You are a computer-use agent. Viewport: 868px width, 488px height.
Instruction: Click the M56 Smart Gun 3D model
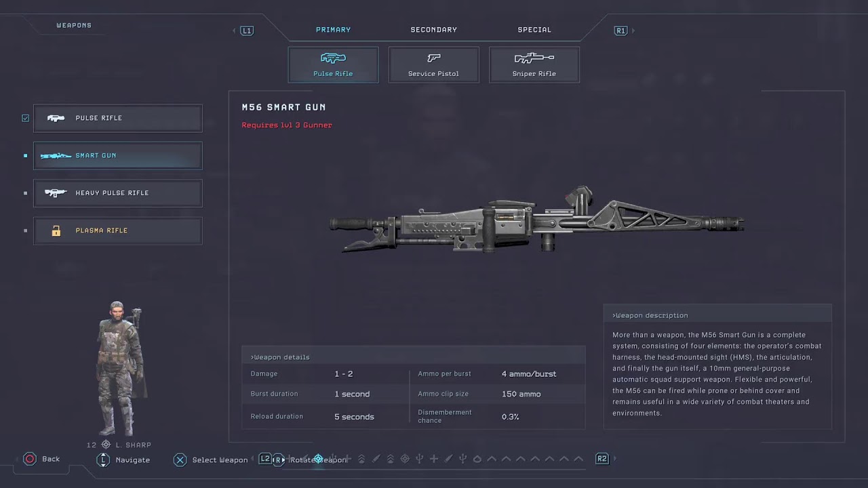coord(536,220)
